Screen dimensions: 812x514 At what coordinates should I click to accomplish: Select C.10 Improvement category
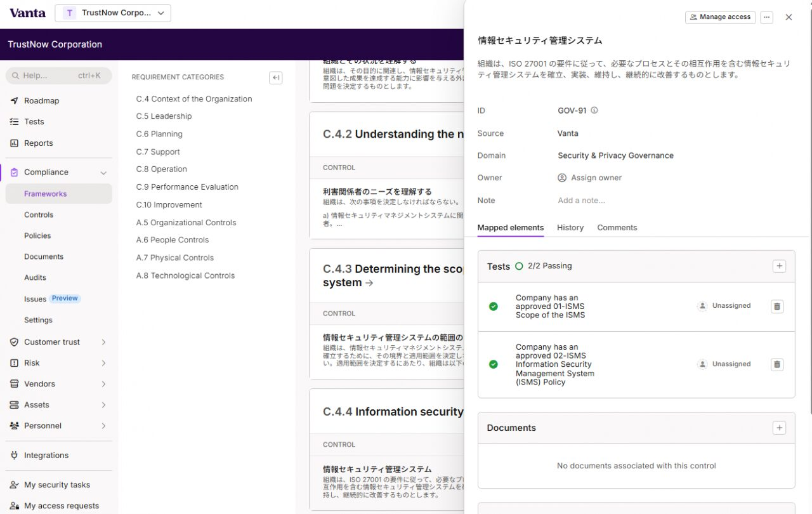coord(169,205)
